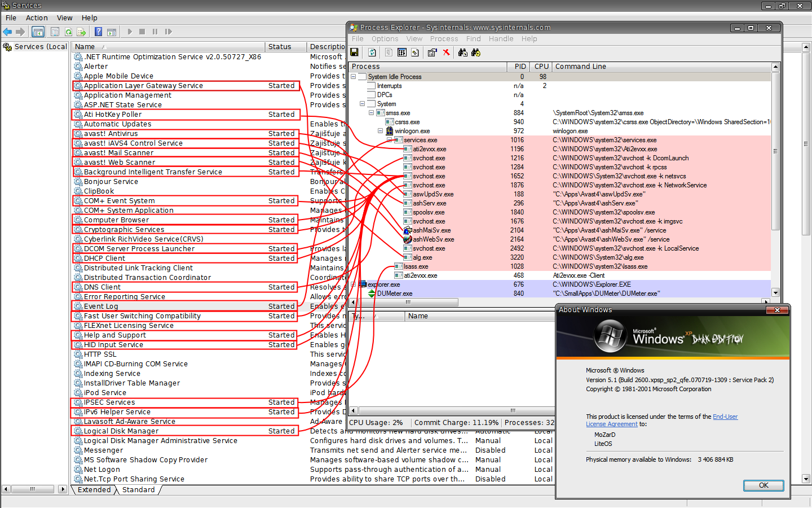Screen dimensions: 812x508
Task: Click the Refresh Now icon in Process Explorer
Action: [372, 52]
